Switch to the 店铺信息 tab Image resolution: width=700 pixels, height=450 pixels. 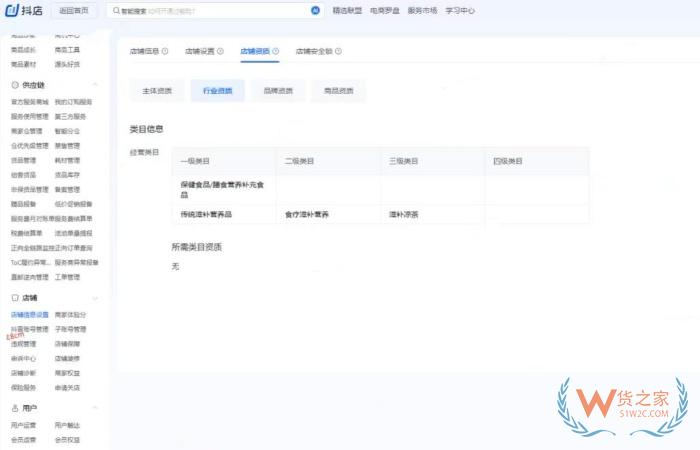tap(144, 51)
